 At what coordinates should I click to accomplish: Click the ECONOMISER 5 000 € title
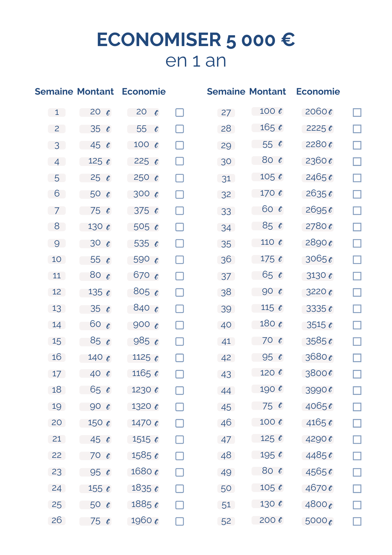pyautogui.click(x=196, y=40)
